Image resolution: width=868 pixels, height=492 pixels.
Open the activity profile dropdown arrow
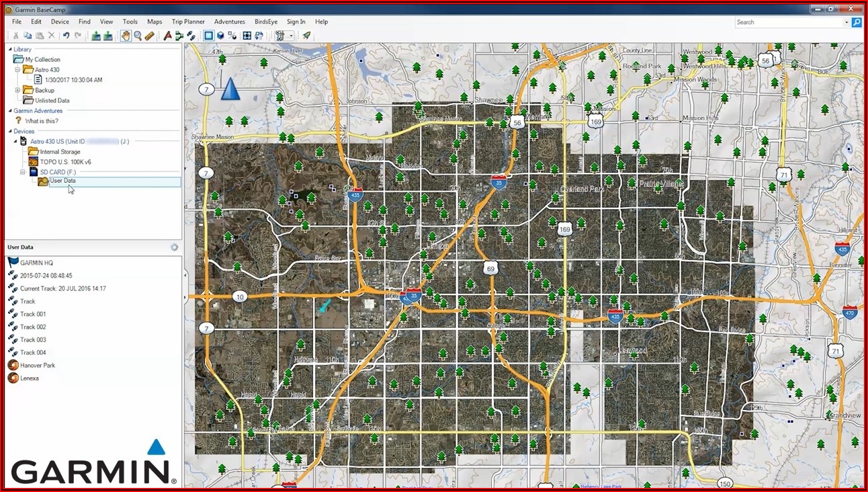(292, 36)
